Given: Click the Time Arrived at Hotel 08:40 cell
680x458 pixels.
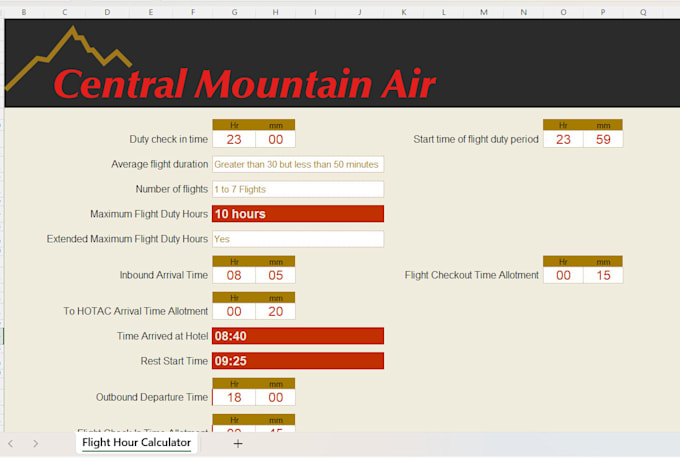Looking at the screenshot, I should [298, 336].
